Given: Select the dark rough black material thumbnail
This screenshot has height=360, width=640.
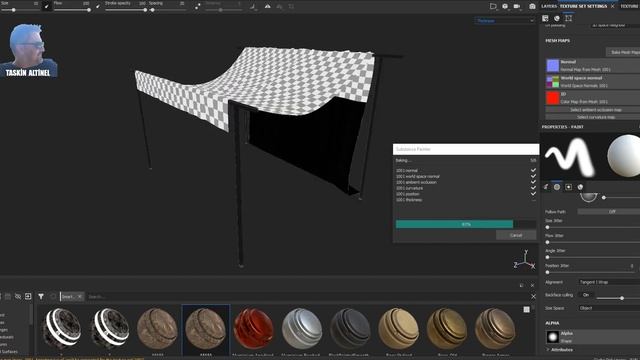Looking at the screenshot, I should (350, 329).
